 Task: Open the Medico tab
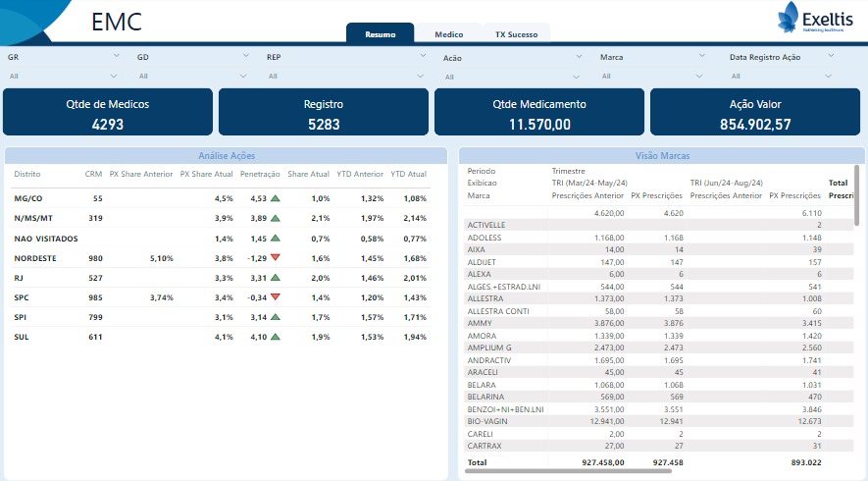pos(448,33)
